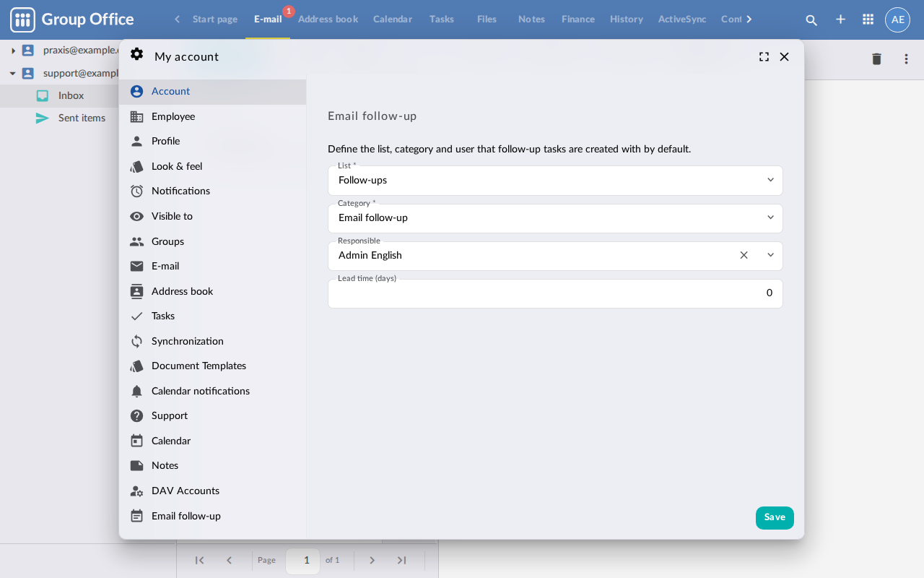Close the My account dialog
This screenshot has height=578, width=924.
(784, 56)
